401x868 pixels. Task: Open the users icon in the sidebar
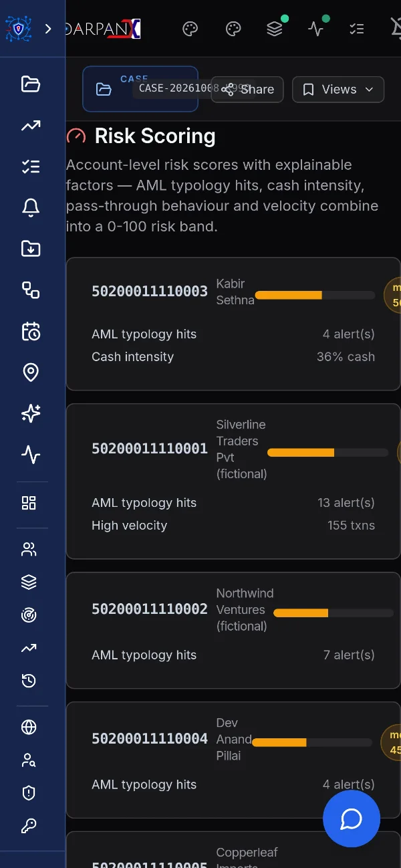[29, 550]
